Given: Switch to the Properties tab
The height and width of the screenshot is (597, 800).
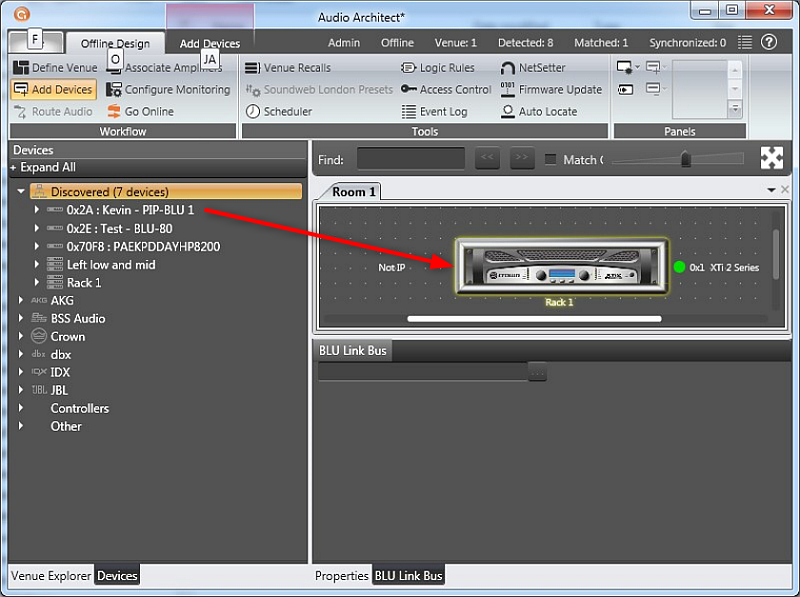Looking at the screenshot, I should pos(341,576).
